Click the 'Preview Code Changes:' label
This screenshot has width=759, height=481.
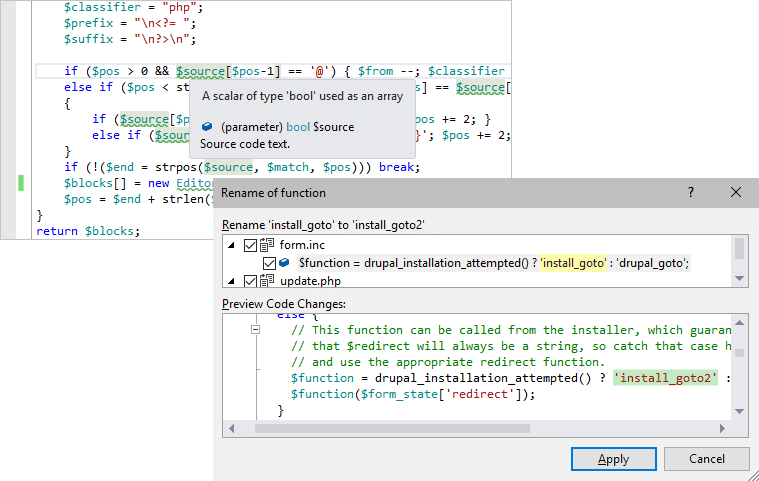point(284,304)
